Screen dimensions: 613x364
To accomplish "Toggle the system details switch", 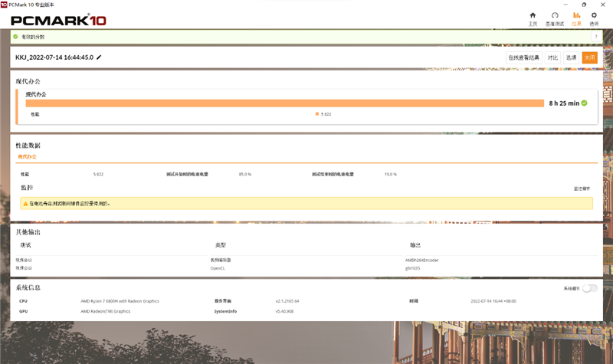I will click(x=589, y=288).
